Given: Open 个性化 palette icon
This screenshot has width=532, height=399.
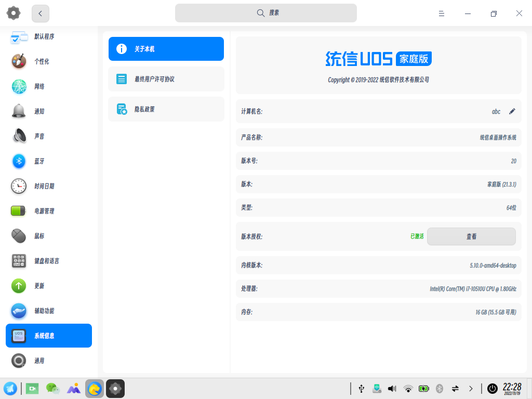Looking at the screenshot, I should coord(19,61).
